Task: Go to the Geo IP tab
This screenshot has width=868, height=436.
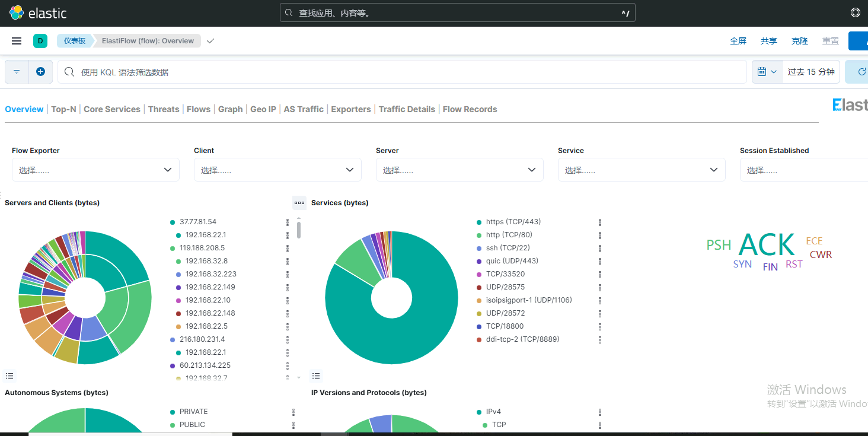Action: (x=263, y=109)
